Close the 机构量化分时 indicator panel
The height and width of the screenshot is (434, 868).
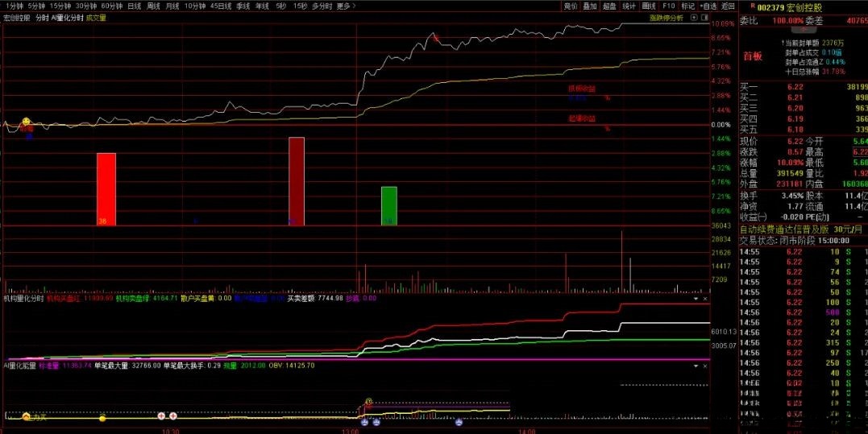point(705,298)
